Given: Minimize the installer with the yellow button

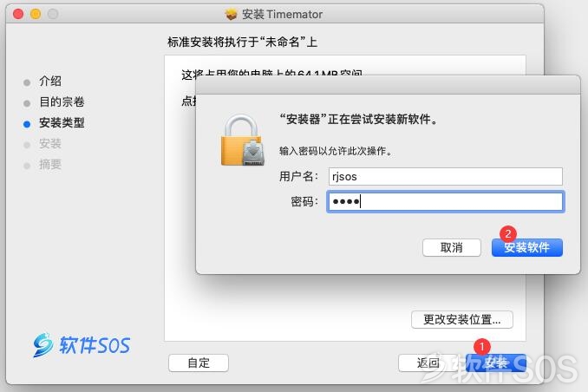Looking at the screenshot, I should point(36,14).
